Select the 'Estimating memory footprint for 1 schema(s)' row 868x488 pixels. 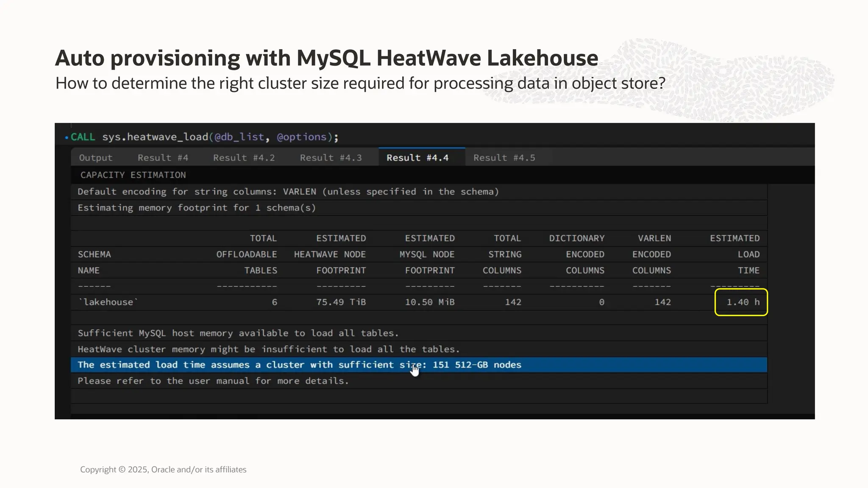[419, 208]
